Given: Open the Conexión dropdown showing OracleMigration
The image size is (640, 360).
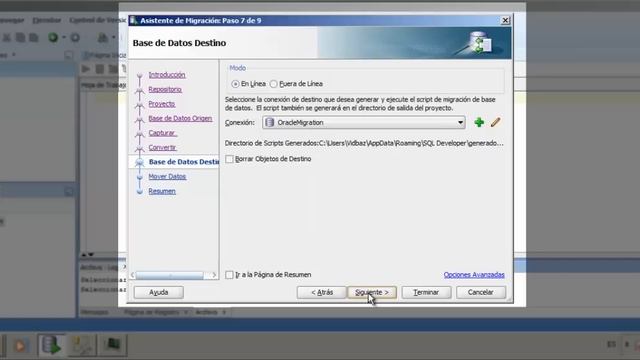Looking at the screenshot, I should tap(364, 122).
